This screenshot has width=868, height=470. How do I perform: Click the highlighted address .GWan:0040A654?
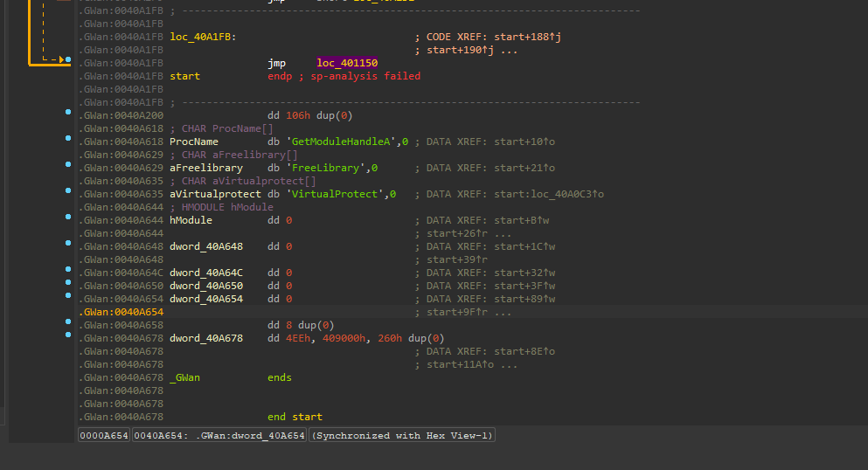point(121,313)
